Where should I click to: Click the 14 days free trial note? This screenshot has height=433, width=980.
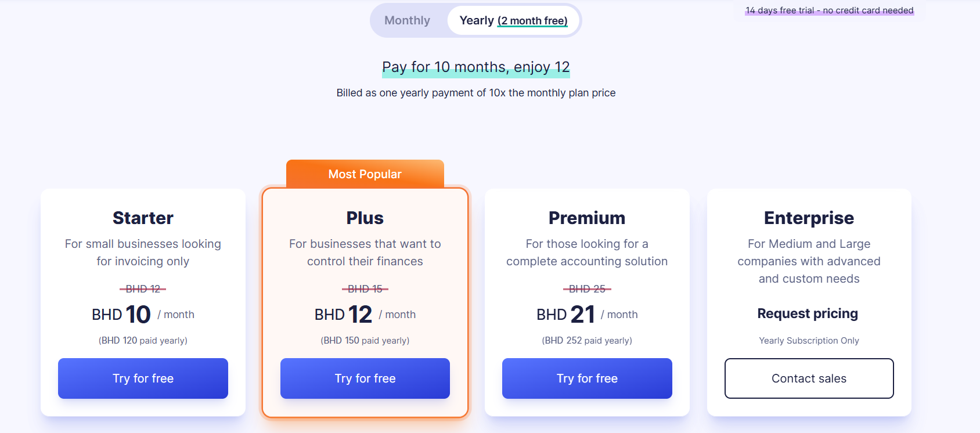(829, 10)
